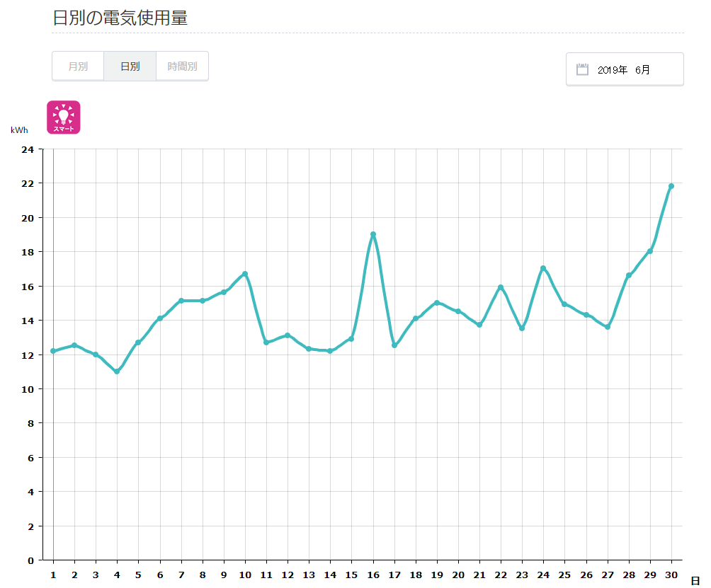Click the '22' y-axis label
The height and width of the screenshot is (588, 711).
(28, 183)
